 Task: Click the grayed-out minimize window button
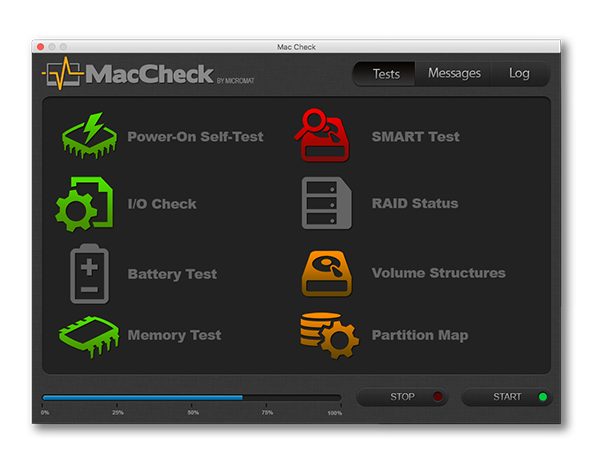coord(52,47)
